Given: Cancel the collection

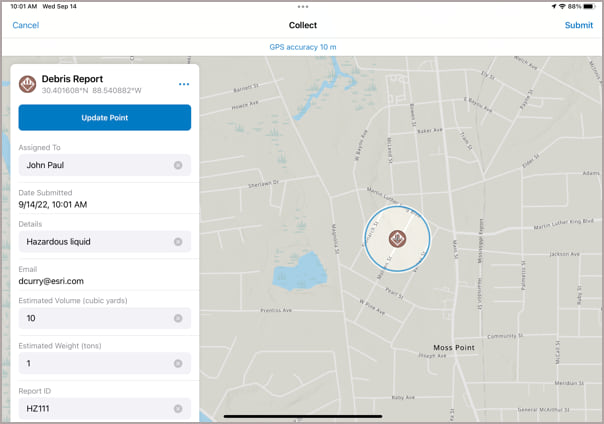Looking at the screenshot, I should click(25, 25).
